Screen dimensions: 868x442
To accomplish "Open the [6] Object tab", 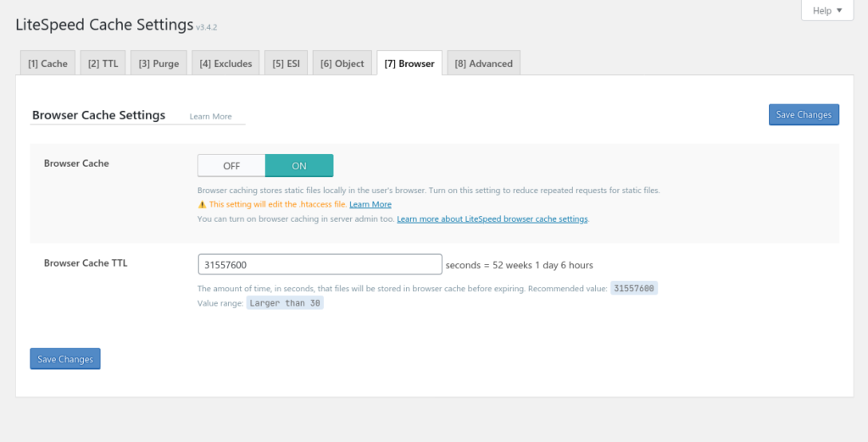I will 342,63.
